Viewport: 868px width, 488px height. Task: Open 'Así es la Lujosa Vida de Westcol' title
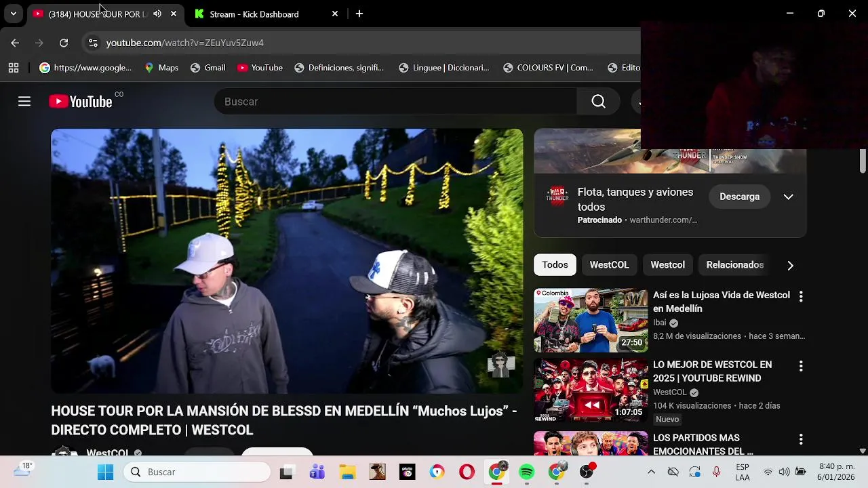[x=722, y=302]
